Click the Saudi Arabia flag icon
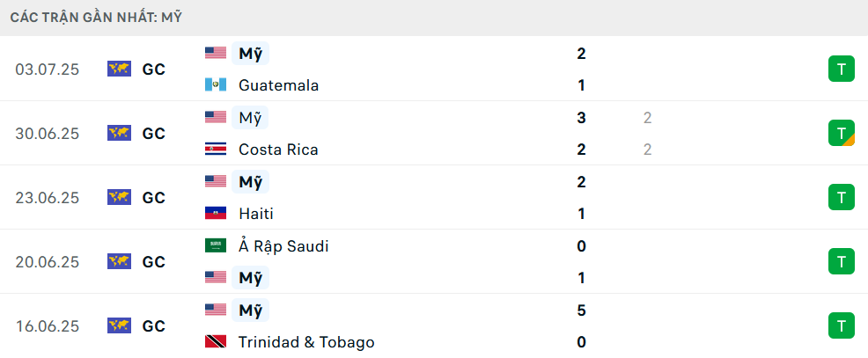Image resolution: width=868 pixels, height=358 pixels. (x=216, y=245)
